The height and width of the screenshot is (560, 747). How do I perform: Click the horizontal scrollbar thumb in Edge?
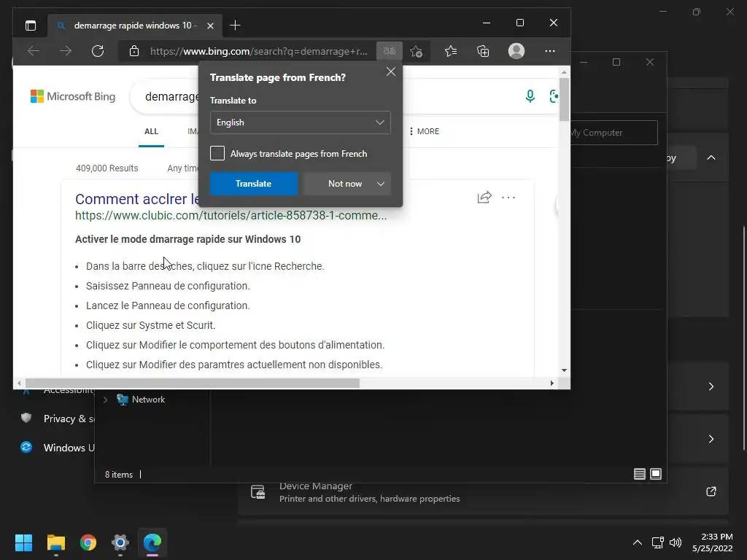(192, 383)
